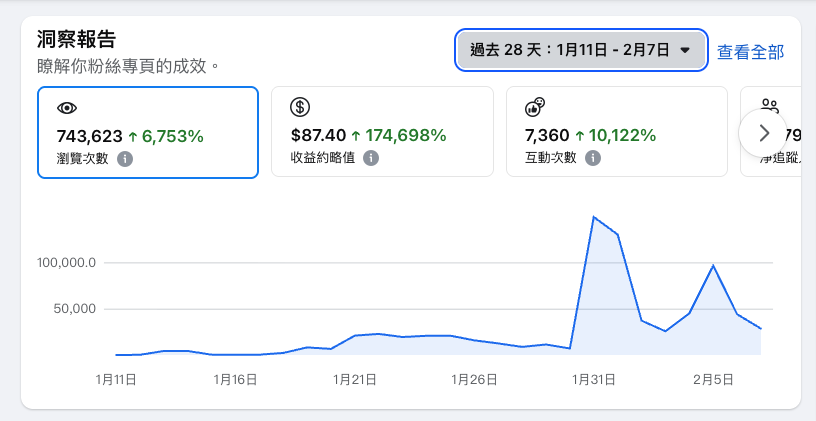Click the 1月16日 axis label
This screenshot has width=816, height=421.
point(235,379)
